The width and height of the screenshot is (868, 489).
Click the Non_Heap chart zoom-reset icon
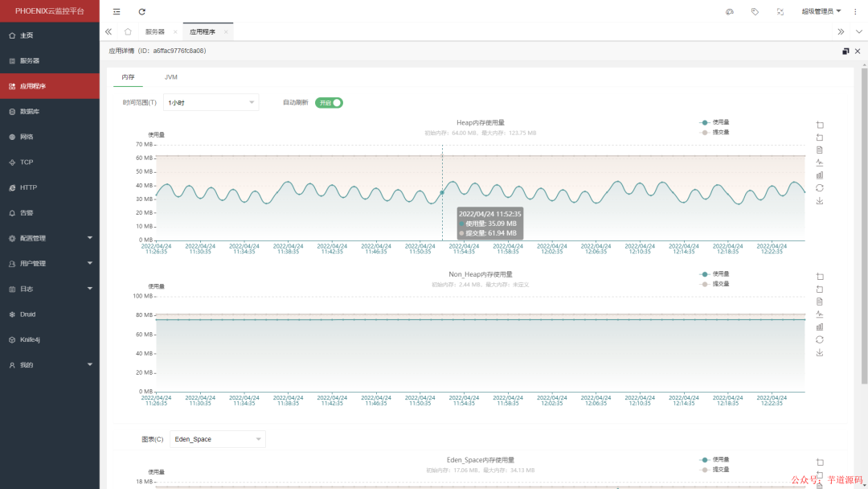820,289
